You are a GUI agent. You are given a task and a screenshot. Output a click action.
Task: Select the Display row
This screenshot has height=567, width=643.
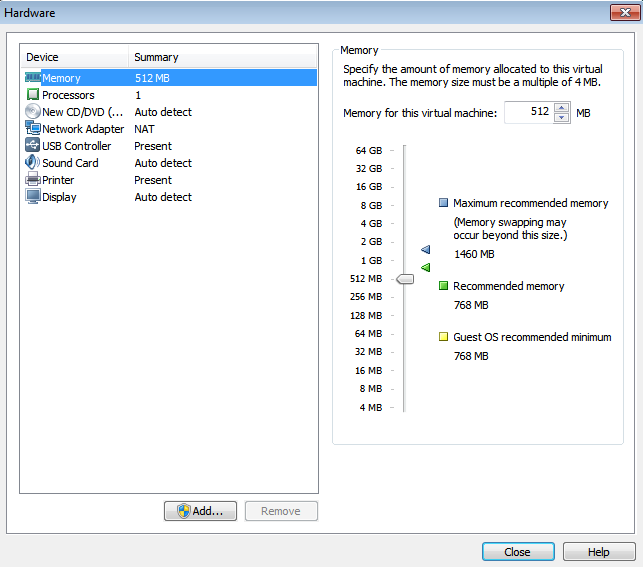pyautogui.click(x=169, y=197)
